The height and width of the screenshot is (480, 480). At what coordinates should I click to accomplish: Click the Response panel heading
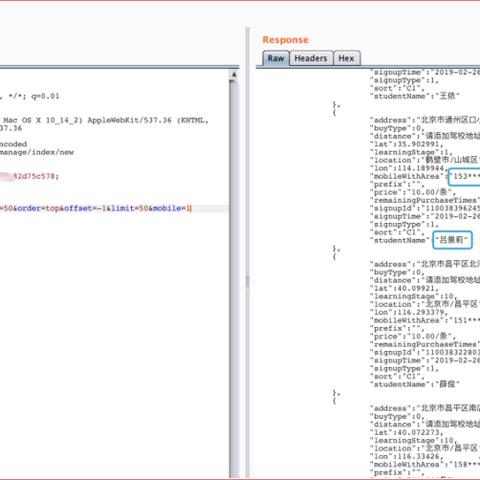tap(285, 40)
